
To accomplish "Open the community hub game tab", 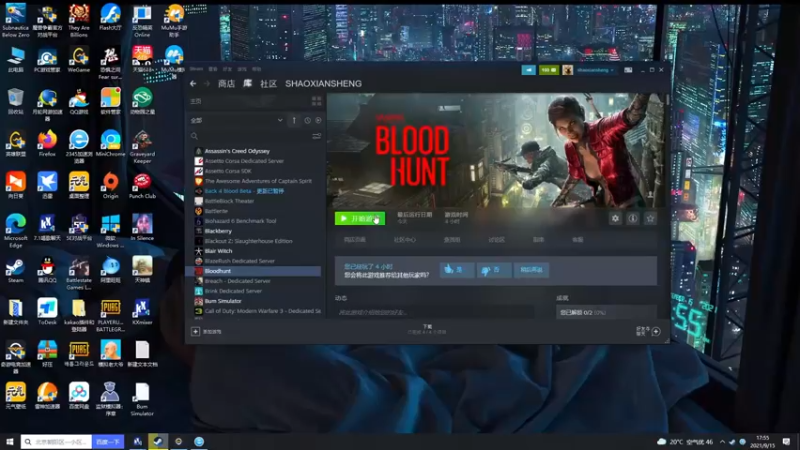I will coord(405,240).
